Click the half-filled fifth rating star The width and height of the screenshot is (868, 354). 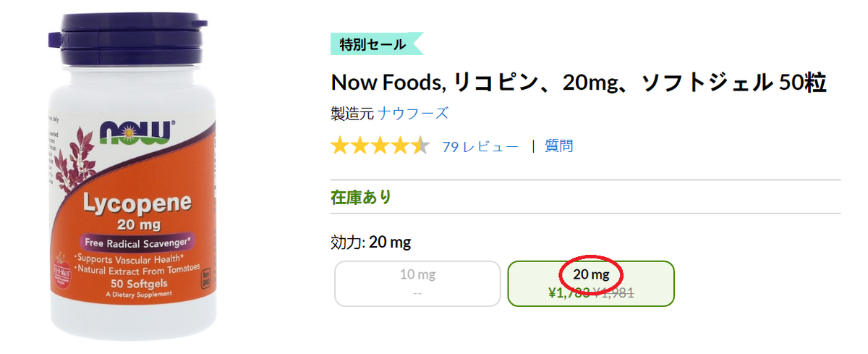(x=421, y=146)
